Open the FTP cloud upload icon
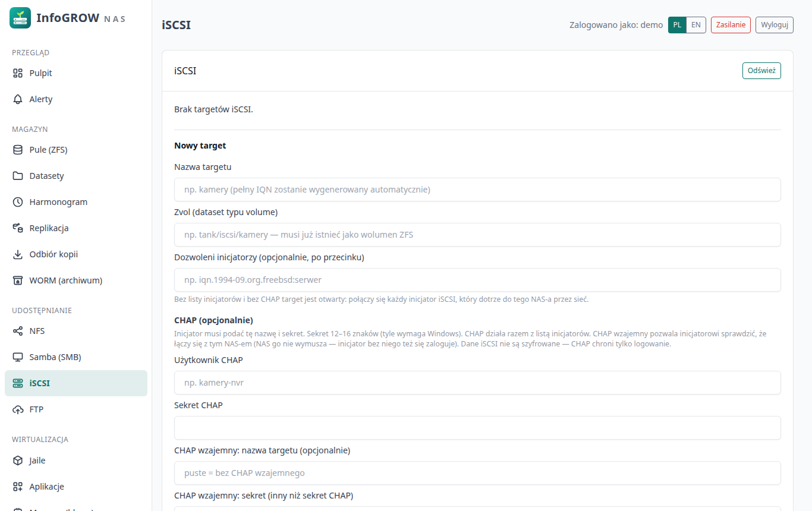 (18, 409)
